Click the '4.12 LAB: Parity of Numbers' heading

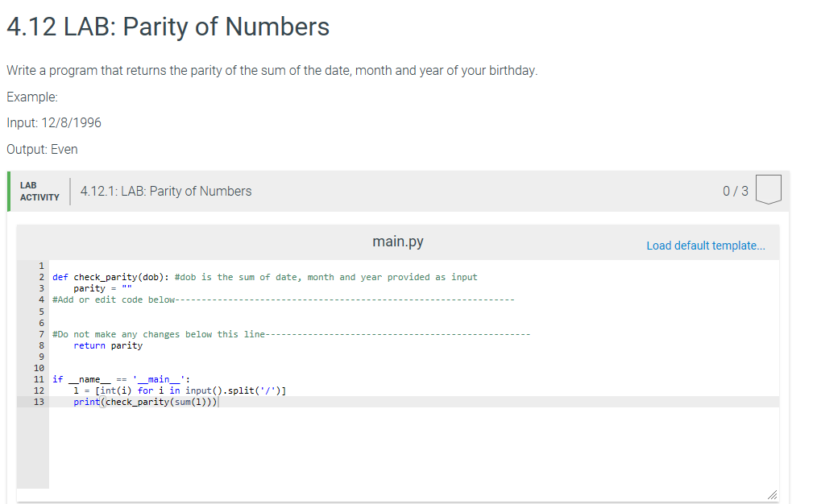coord(168,27)
